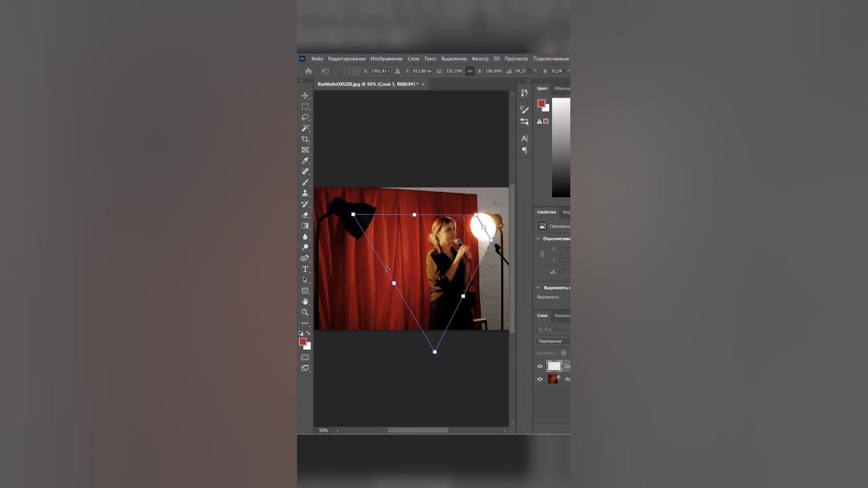Select the Rectangular Marquee tool
The image size is (868, 488).
coord(305,106)
